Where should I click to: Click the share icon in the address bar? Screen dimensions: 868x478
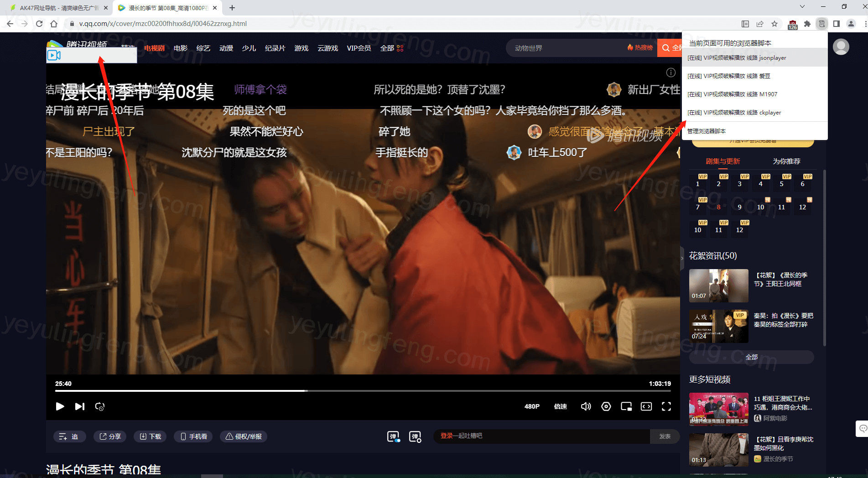click(x=760, y=24)
